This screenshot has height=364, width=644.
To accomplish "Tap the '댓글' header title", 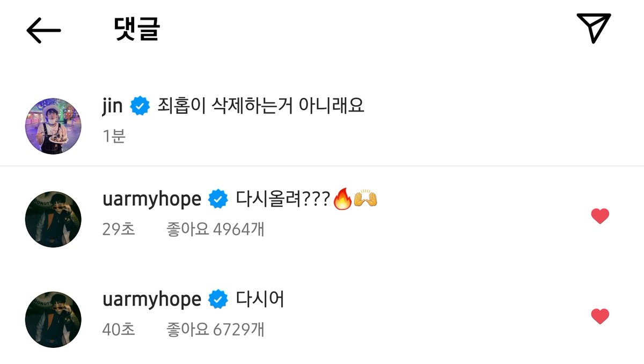I will [x=137, y=29].
